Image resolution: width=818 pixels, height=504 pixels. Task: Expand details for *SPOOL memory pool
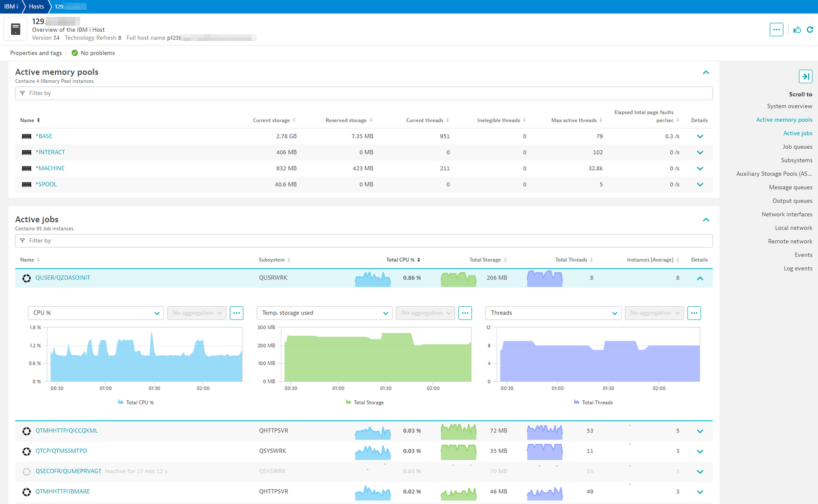pyautogui.click(x=700, y=185)
